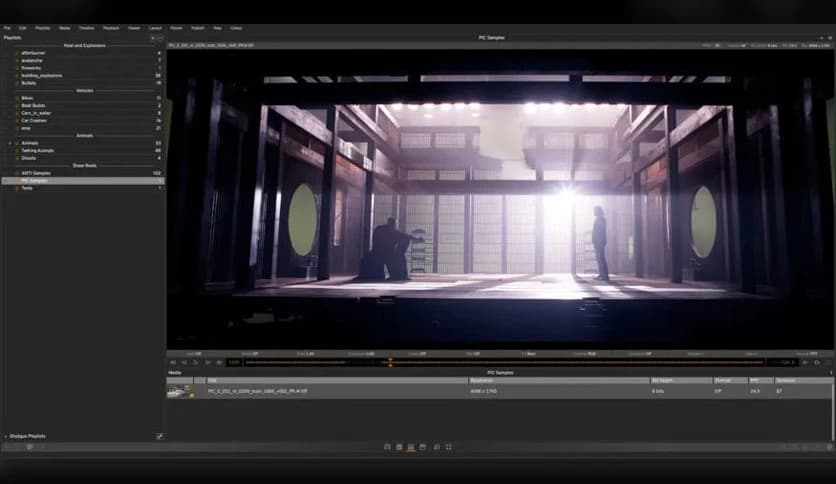Screen dimensions: 836x484
Task: Open the Publish menu
Action: click(x=197, y=28)
